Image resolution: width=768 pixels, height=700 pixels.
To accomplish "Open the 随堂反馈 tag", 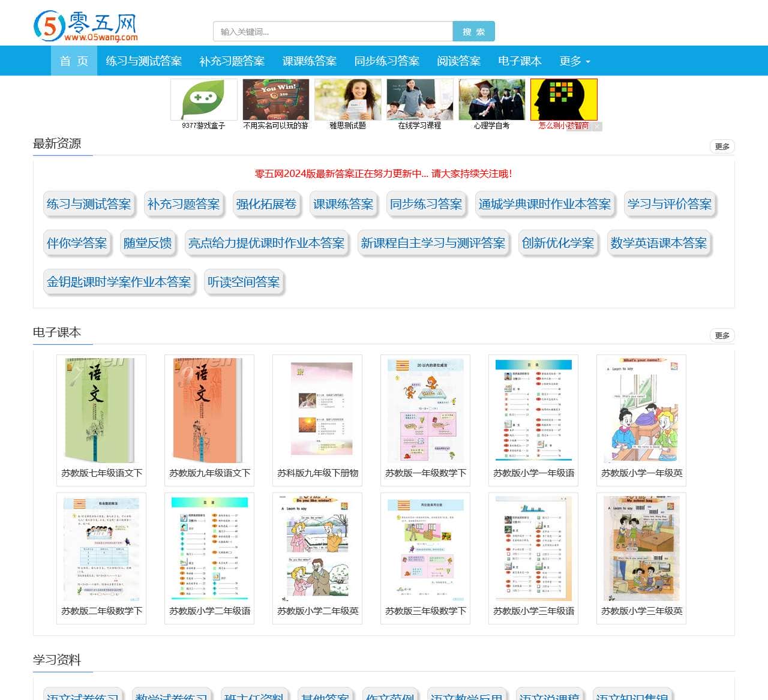I will pyautogui.click(x=148, y=243).
